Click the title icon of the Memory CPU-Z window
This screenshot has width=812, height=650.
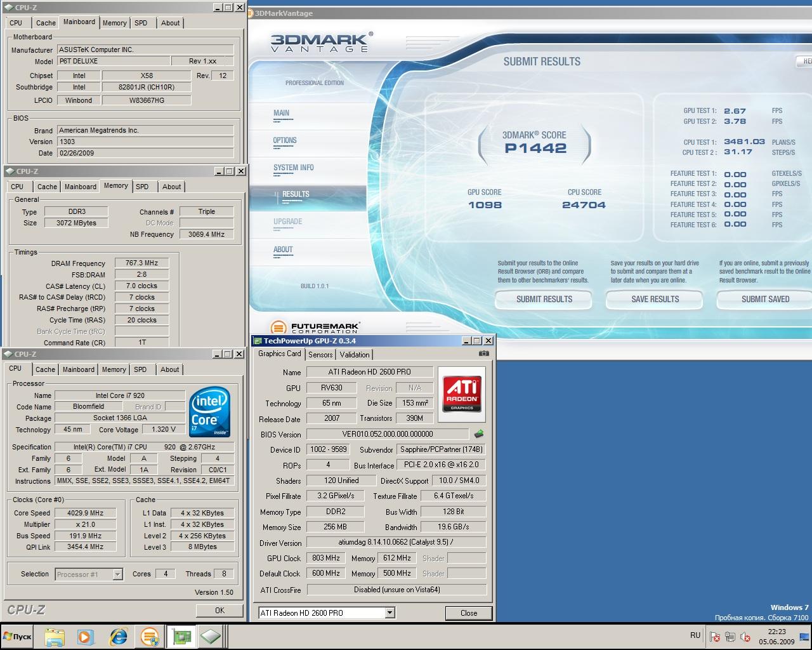(x=10, y=171)
